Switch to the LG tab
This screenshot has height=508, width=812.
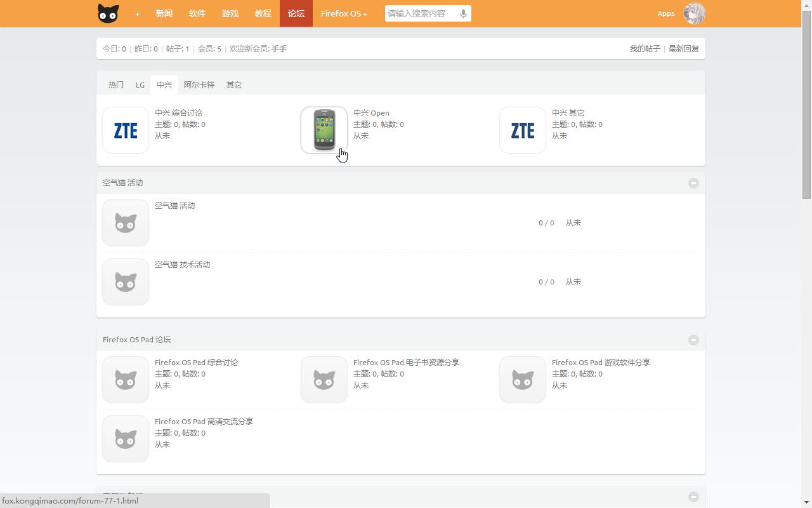(140, 85)
